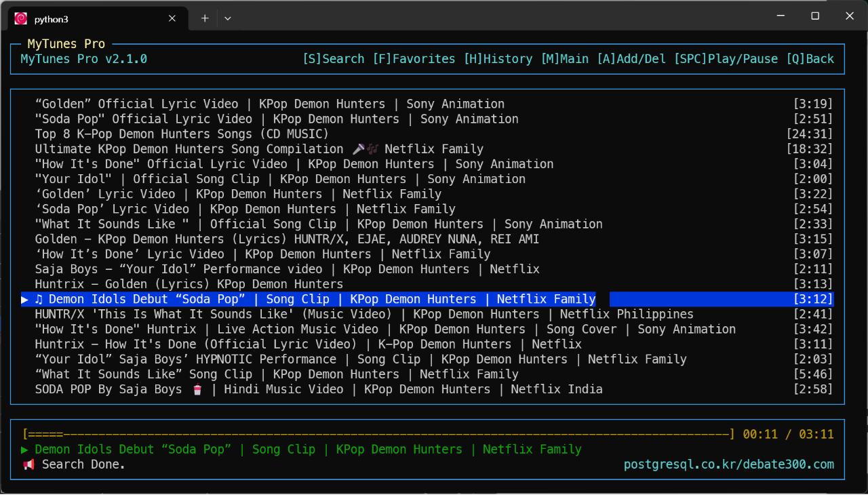Select the [H]History shortcut
This screenshot has height=495, width=868.
coord(498,59)
